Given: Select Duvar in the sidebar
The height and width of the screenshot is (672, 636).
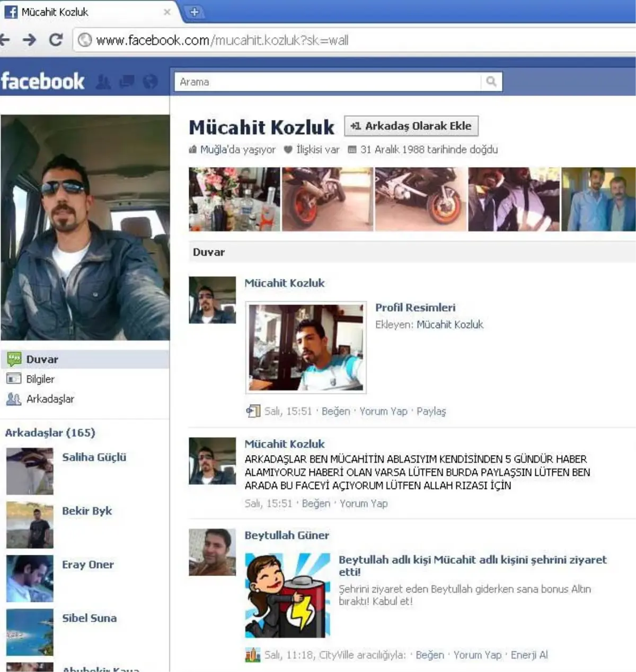Looking at the screenshot, I should (41, 359).
